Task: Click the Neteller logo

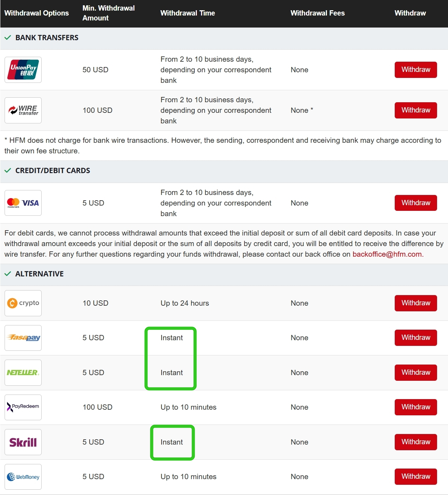Action: tap(23, 373)
